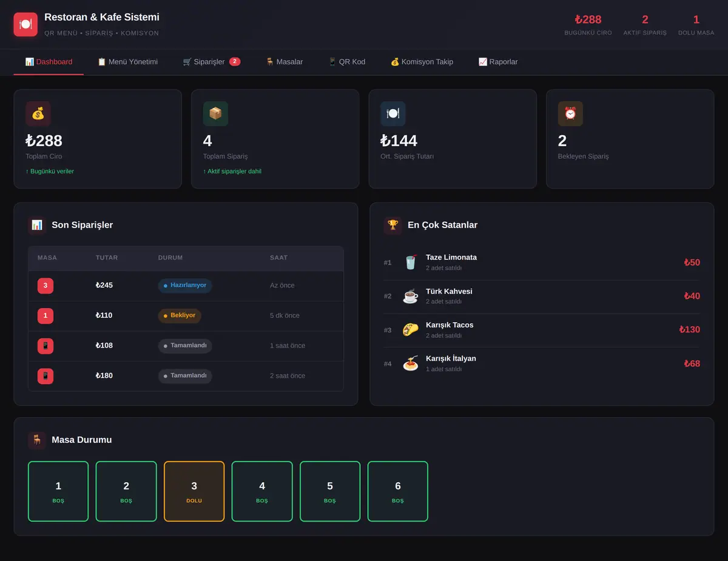Click the Bekliyor status badge
This screenshot has height=561, width=728.
click(180, 315)
